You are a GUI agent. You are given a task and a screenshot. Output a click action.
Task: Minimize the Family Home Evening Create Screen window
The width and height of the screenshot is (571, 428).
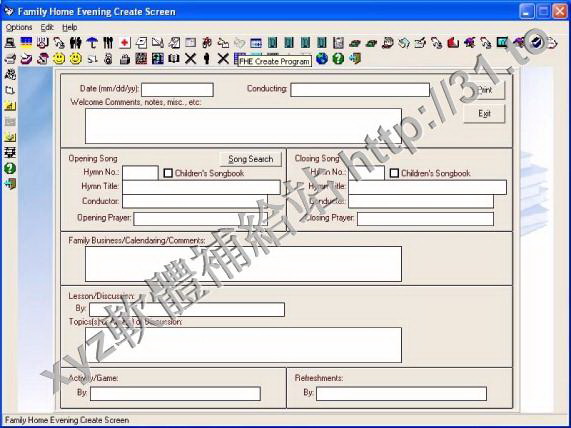tap(526, 11)
